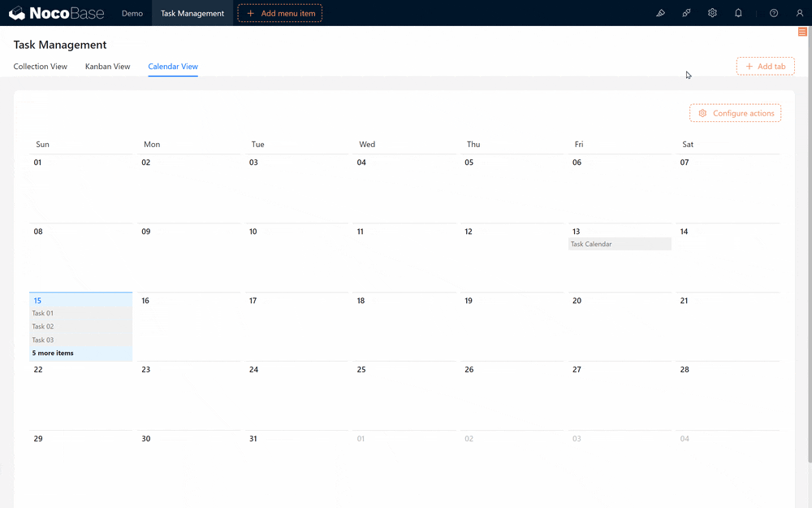The width and height of the screenshot is (812, 508).
Task: Click the Thu column header
Action: pyautogui.click(x=473, y=144)
